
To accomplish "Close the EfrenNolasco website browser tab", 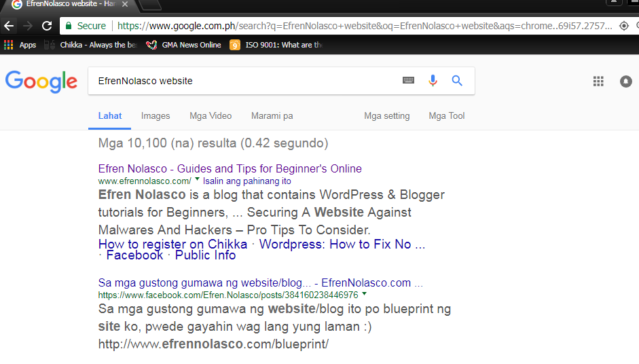I will click(x=125, y=4).
